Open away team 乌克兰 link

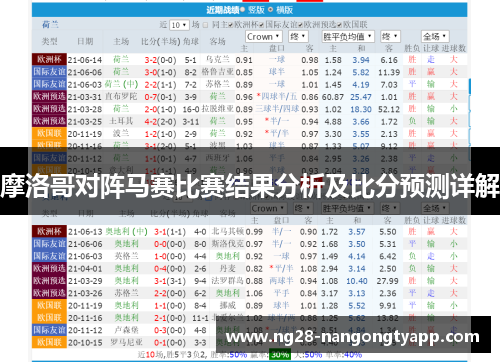(218, 60)
